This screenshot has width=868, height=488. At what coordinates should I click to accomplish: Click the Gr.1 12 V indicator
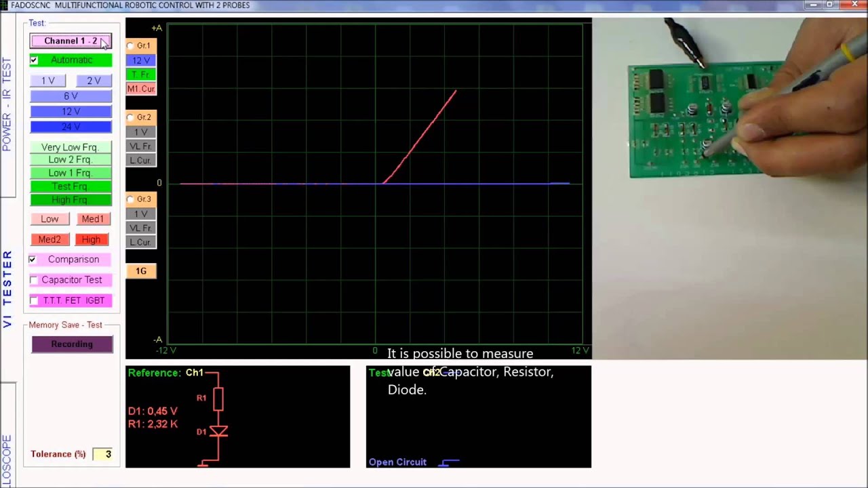141,60
